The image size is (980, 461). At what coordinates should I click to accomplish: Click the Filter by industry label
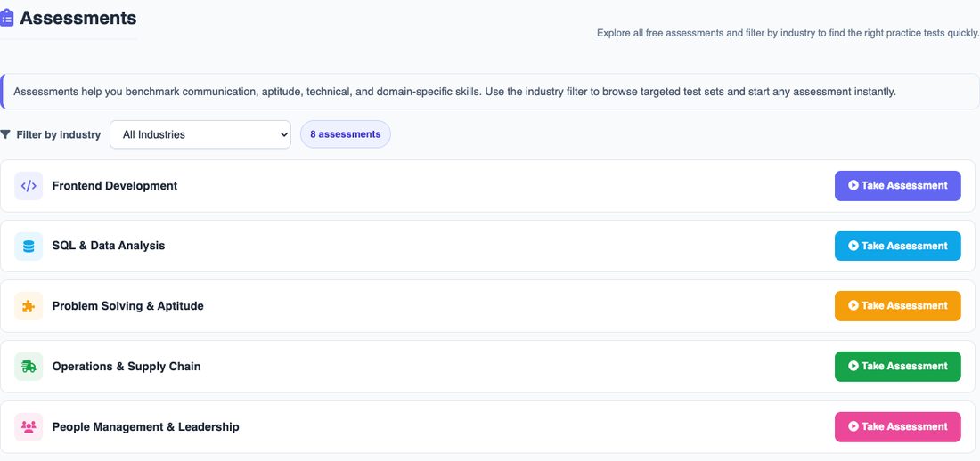[x=58, y=134]
